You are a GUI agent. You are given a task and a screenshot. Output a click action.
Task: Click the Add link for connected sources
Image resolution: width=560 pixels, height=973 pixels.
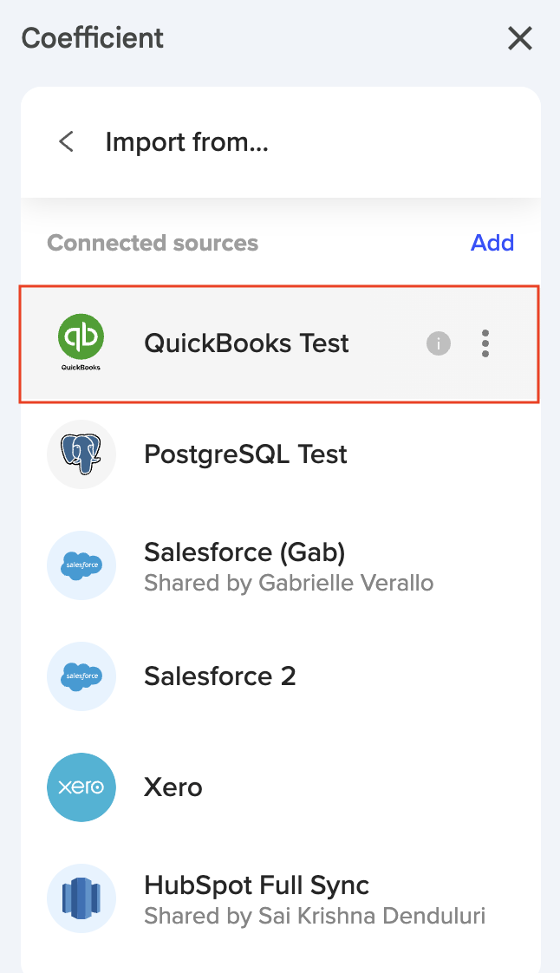[492, 243]
